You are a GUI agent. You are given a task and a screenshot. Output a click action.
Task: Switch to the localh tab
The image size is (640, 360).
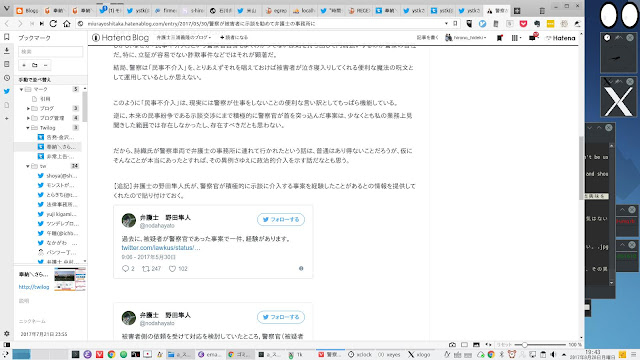click(304, 11)
